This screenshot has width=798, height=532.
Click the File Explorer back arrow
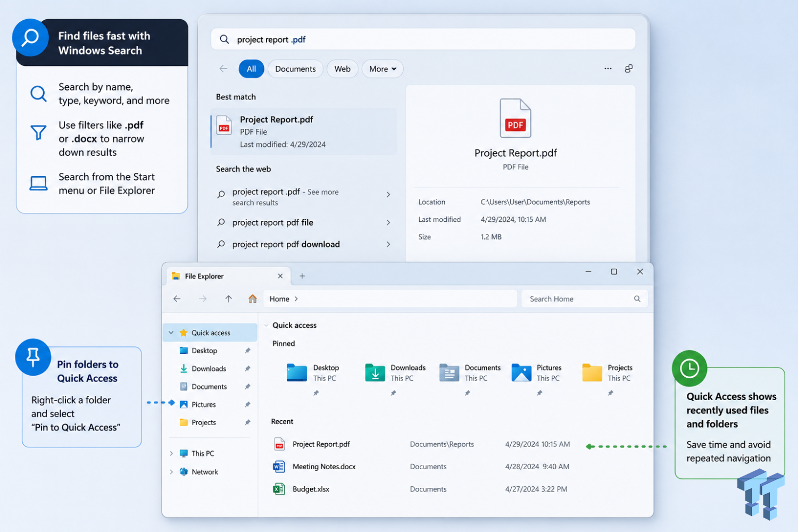click(177, 299)
